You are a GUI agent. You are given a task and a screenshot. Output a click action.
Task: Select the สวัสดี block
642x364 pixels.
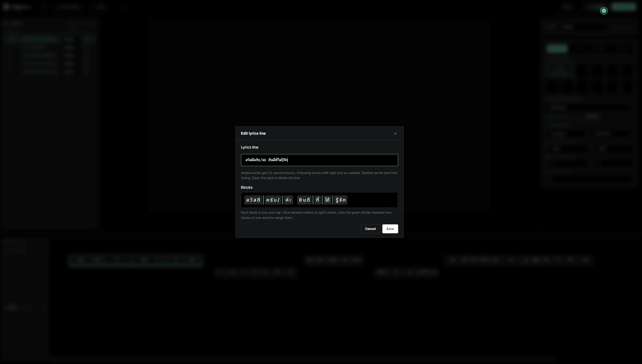(x=253, y=200)
